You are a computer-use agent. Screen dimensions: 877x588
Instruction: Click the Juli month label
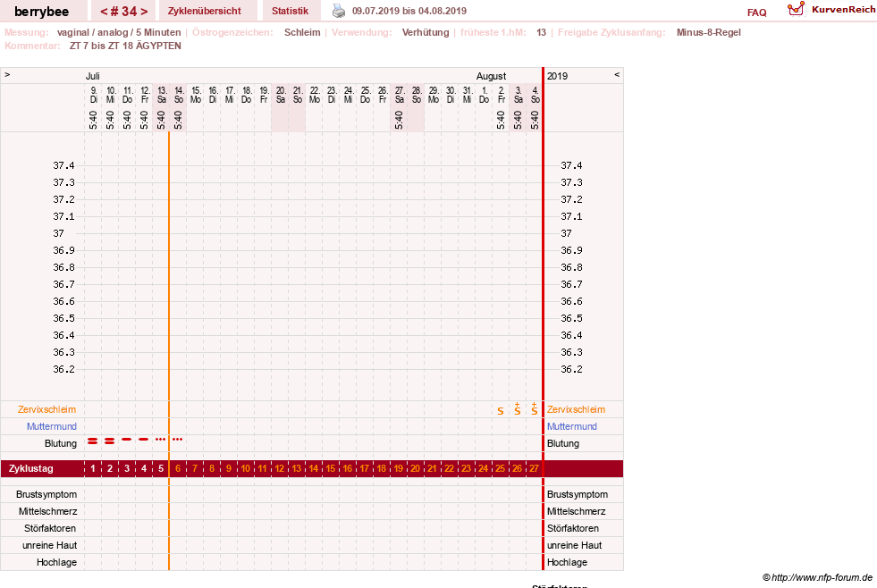[x=92, y=76]
